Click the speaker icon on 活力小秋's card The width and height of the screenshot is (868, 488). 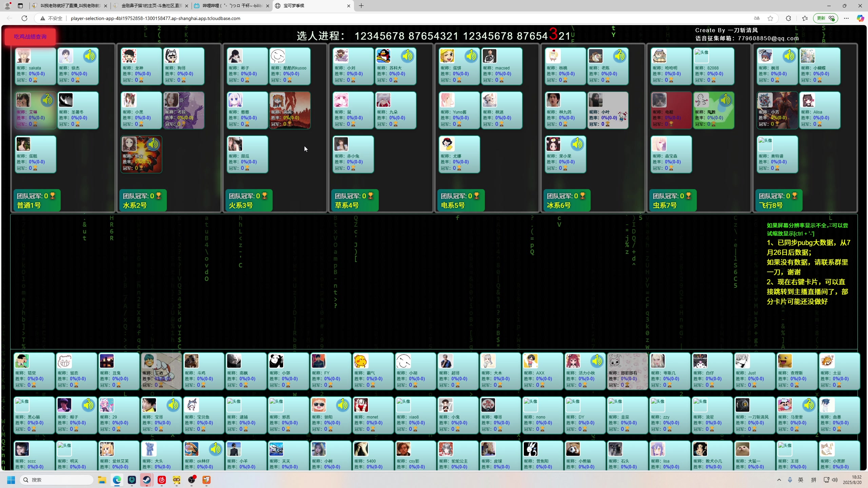597,361
